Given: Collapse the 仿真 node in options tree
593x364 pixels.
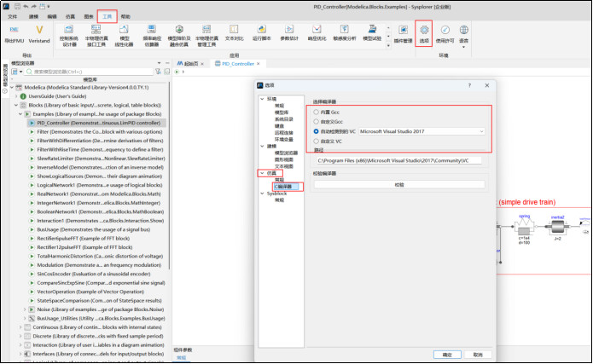Looking at the screenshot, I should pyautogui.click(x=262, y=173).
